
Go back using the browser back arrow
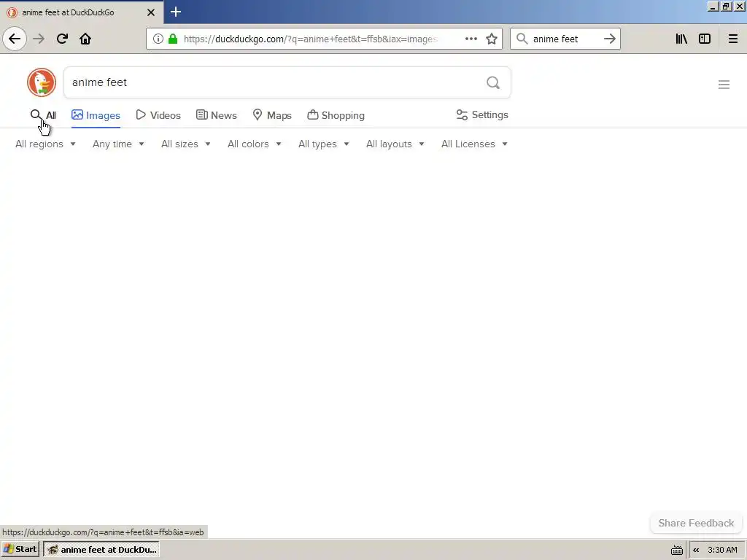click(x=15, y=39)
